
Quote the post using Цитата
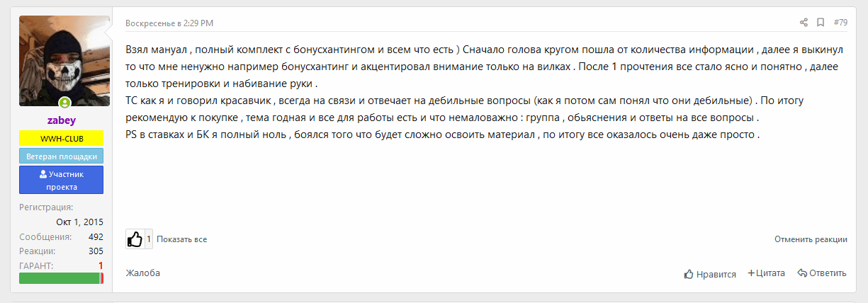[x=767, y=273]
